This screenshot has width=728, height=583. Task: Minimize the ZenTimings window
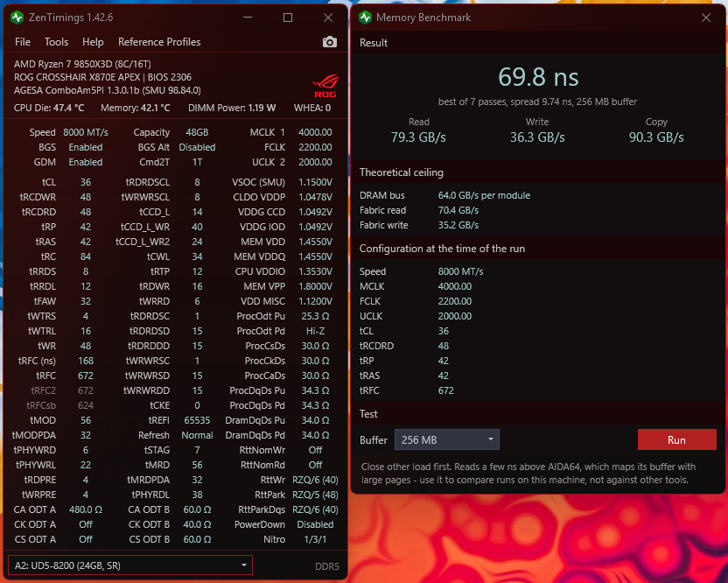tap(248, 18)
